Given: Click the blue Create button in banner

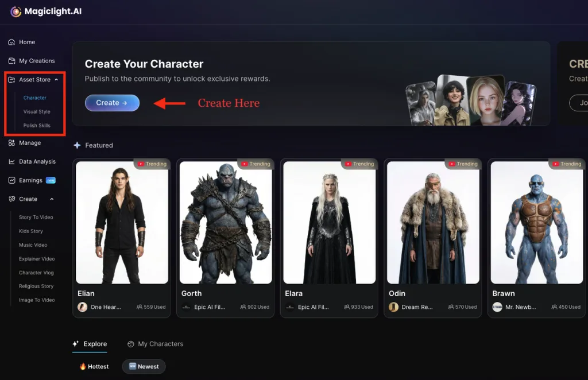Looking at the screenshot, I should 112,103.
